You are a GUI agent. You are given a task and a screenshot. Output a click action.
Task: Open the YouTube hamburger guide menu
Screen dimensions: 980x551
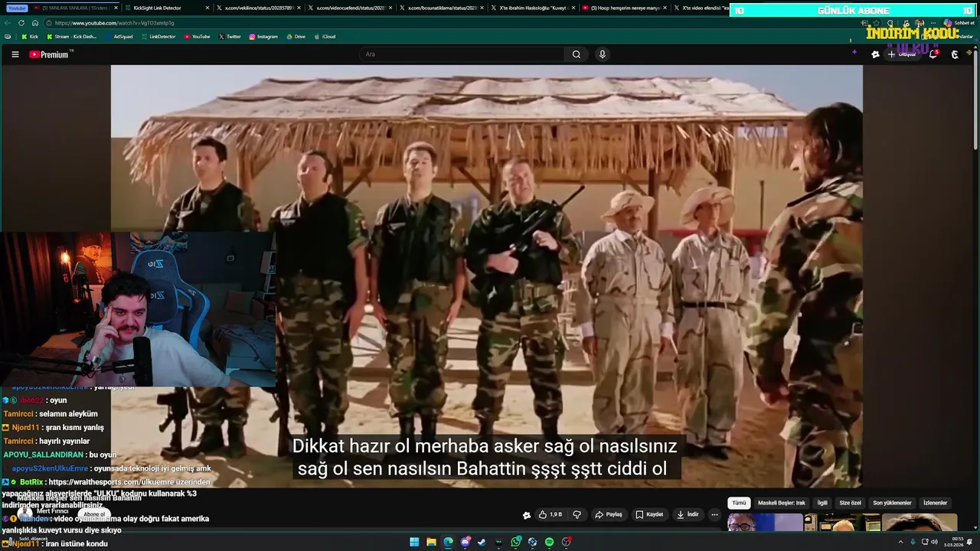pyautogui.click(x=15, y=54)
